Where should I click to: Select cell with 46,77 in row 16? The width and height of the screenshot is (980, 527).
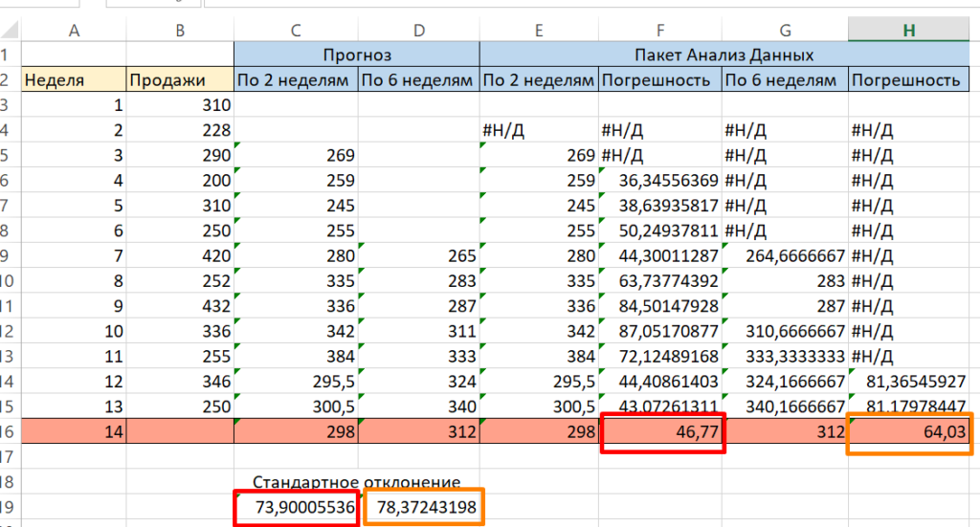(x=660, y=431)
